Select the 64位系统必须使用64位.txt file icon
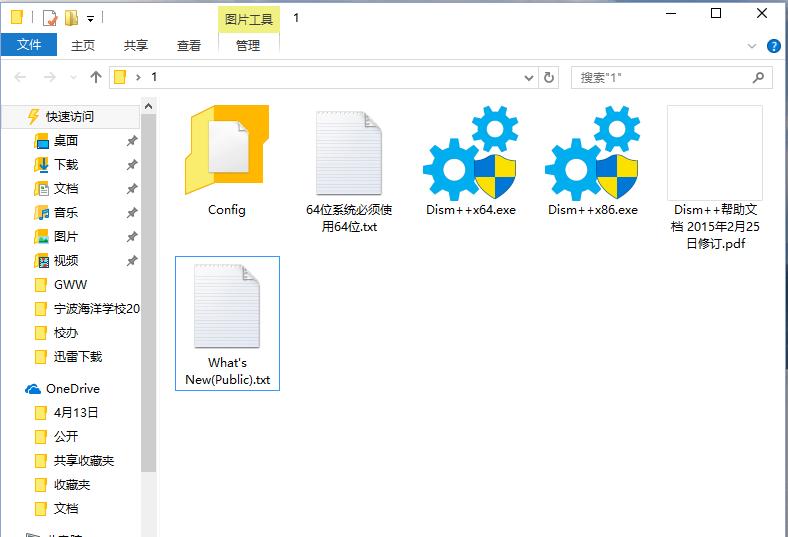 coord(349,153)
